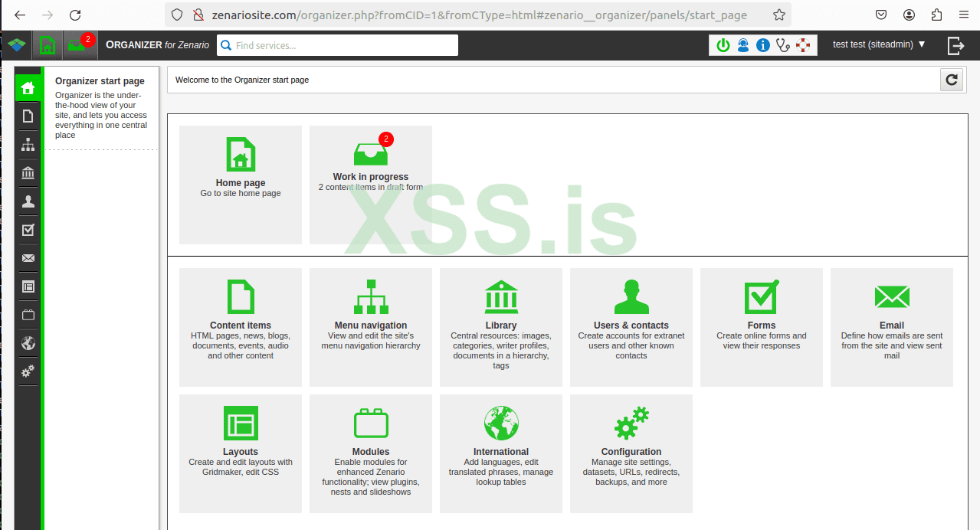Open the Forms tile

[762, 327]
